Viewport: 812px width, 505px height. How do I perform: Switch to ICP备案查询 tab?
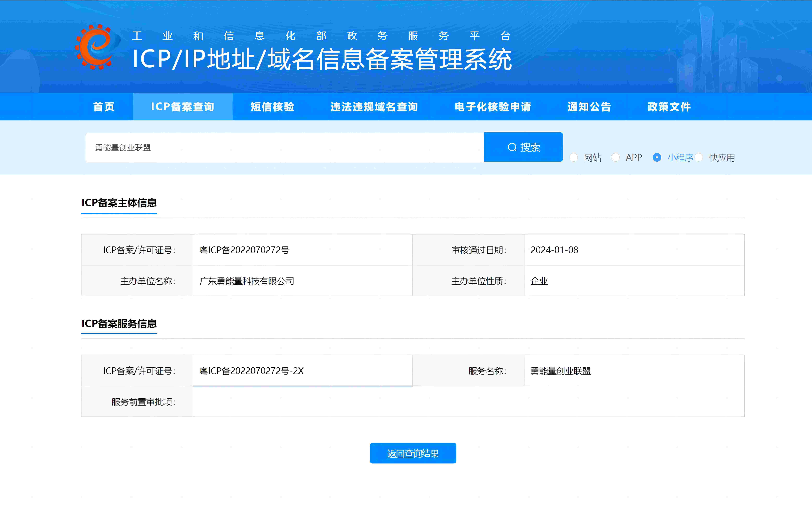182,107
